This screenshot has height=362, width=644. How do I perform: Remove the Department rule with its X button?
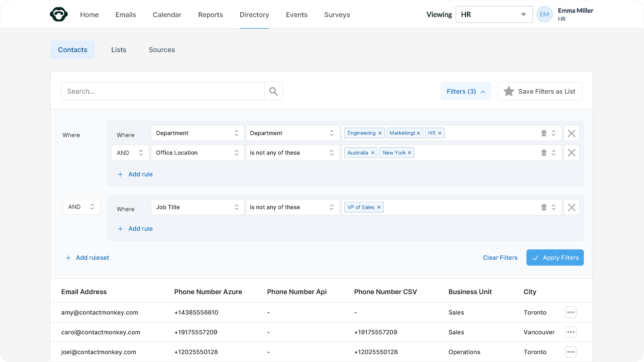point(571,133)
